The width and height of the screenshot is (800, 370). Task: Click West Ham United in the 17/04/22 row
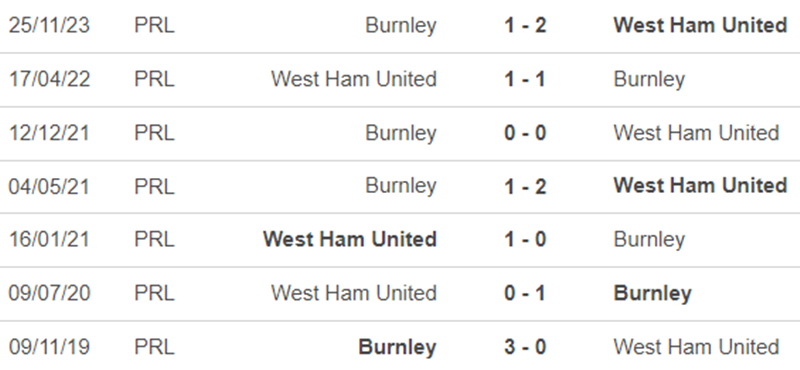coord(354,79)
